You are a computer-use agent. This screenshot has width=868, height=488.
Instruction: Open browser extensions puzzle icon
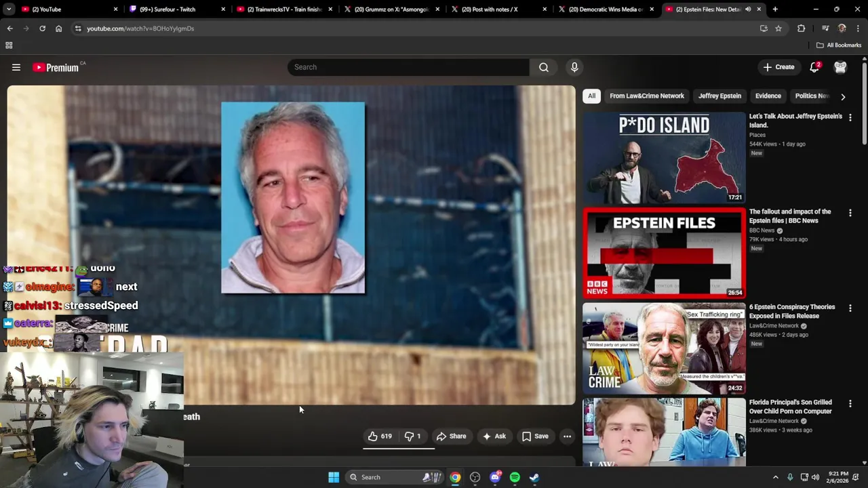(802, 28)
